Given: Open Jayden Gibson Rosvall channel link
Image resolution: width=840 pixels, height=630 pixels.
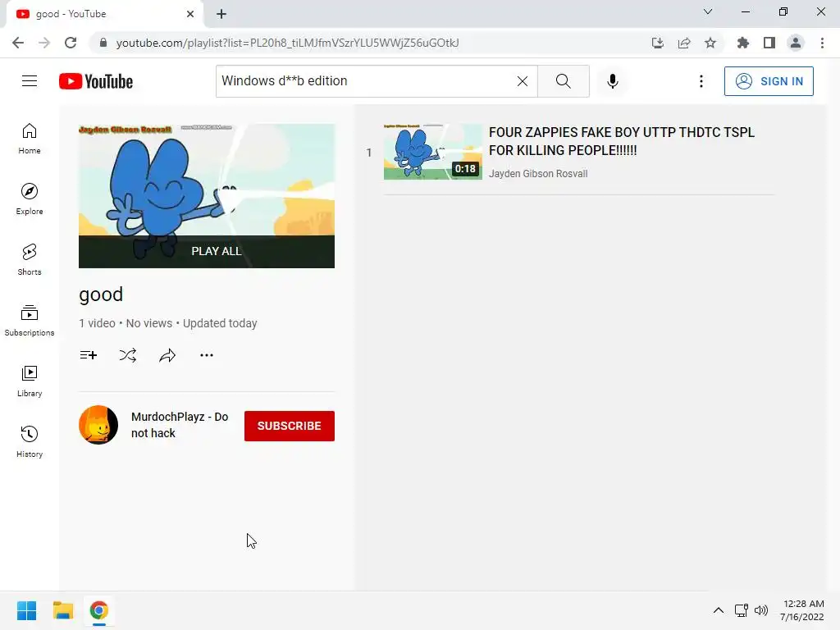Looking at the screenshot, I should click(x=538, y=174).
